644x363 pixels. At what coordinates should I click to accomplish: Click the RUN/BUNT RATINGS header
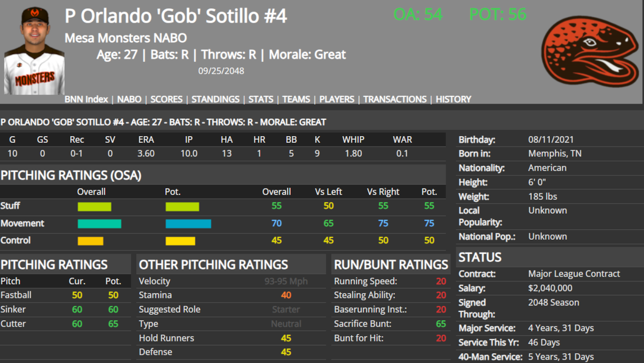click(390, 264)
